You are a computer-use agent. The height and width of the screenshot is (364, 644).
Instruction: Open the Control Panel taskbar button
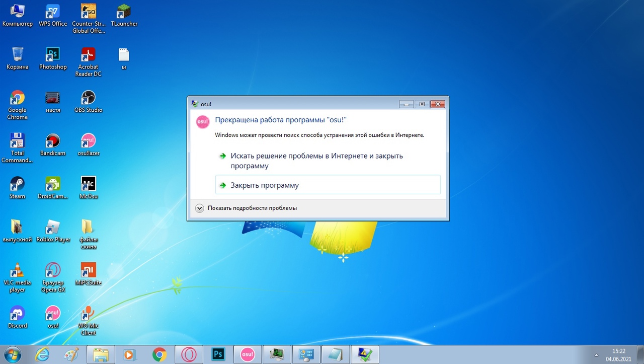point(306,354)
